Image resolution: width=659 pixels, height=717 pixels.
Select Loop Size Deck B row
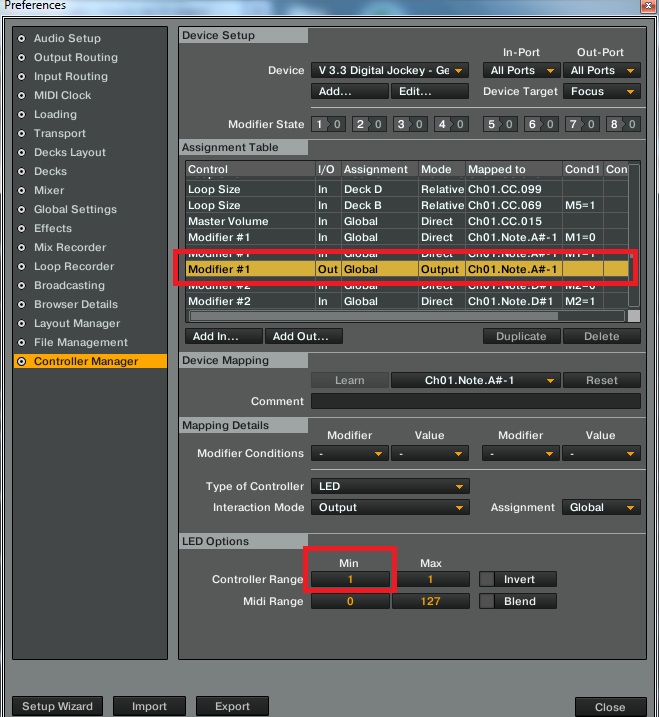tap(407, 205)
